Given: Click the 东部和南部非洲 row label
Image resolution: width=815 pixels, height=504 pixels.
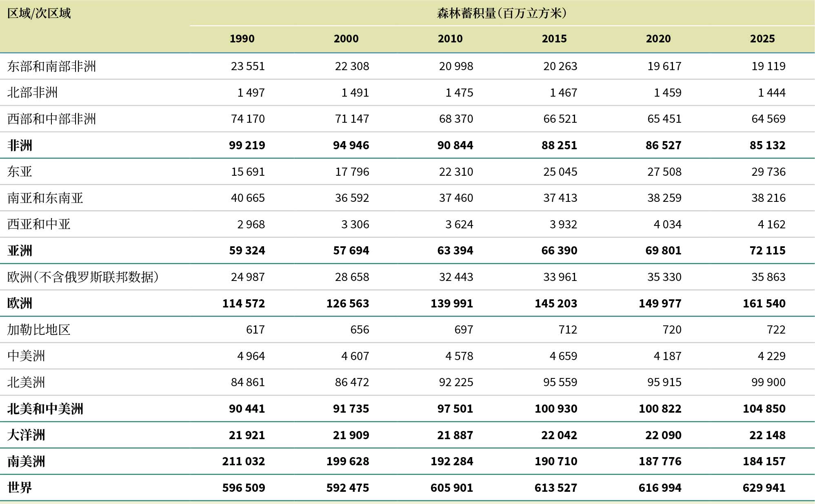Looking at the screenshot, I should coord(51,66).
